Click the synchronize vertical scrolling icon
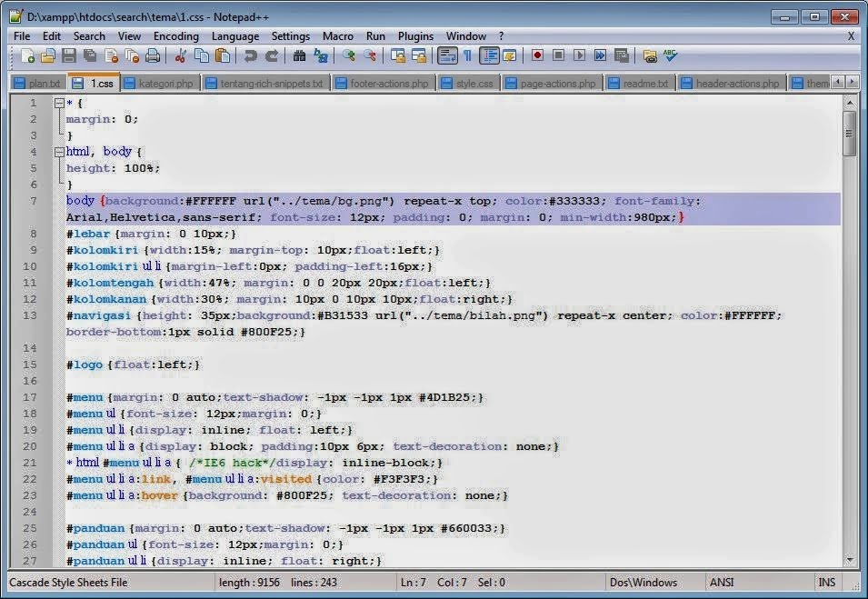The height and width of the screenshot is (599, 868). pos(397,55)
